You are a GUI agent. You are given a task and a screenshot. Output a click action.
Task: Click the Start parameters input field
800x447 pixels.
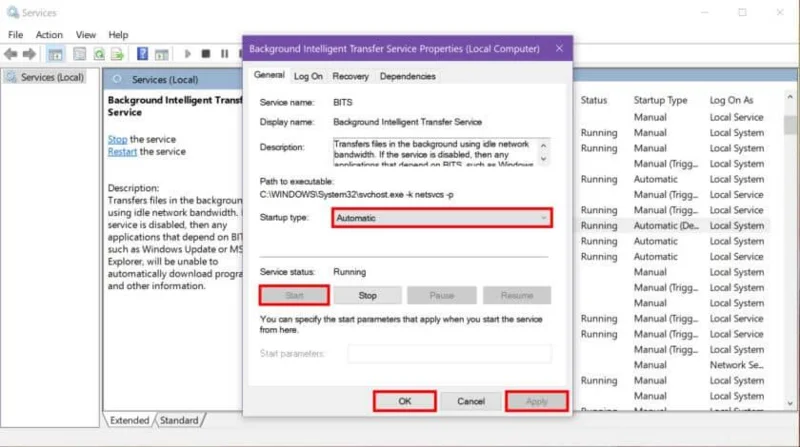tap(449, 353)
